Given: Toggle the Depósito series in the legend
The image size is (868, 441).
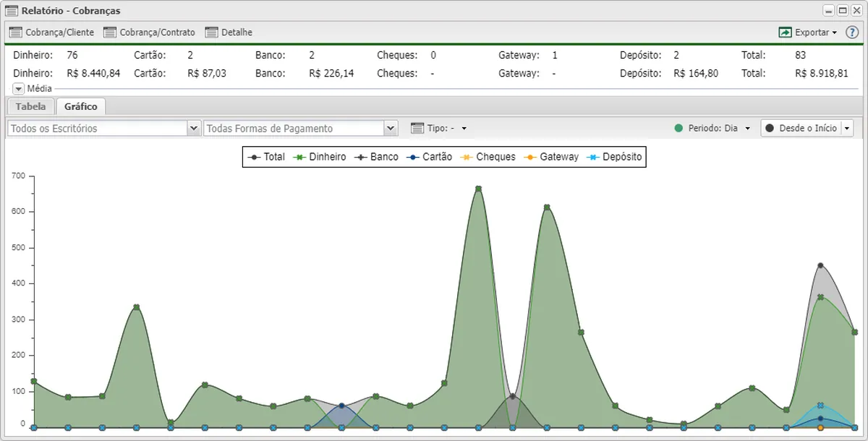Looking at the screenshot, I should click(x=614, y=157).
